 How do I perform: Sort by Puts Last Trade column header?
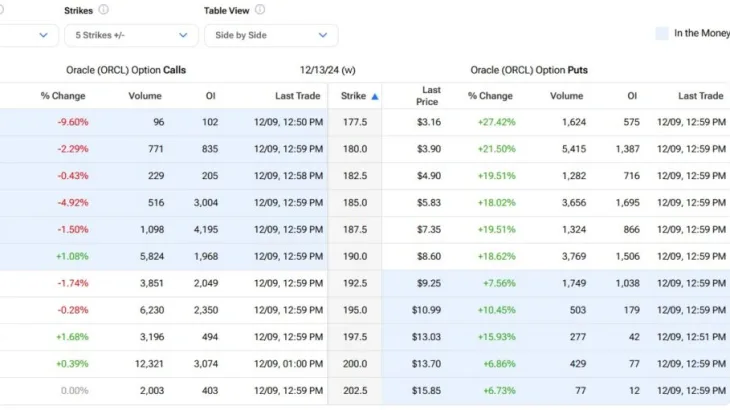coord(701,96)
